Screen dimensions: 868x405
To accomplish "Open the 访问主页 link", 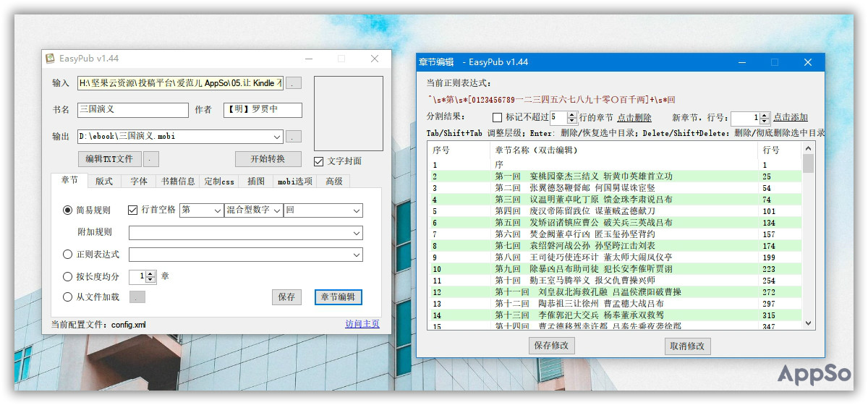I will 362,324.
